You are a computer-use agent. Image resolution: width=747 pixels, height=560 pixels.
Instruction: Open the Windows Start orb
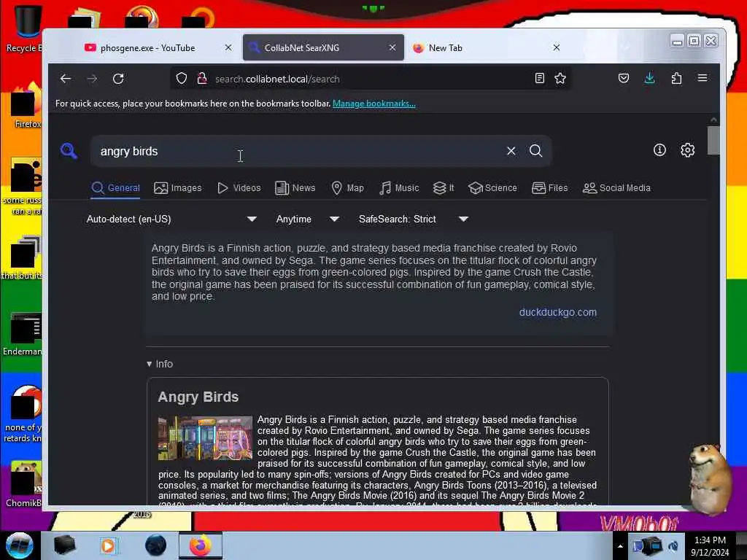pyautogui.click(x=19, y=545)
